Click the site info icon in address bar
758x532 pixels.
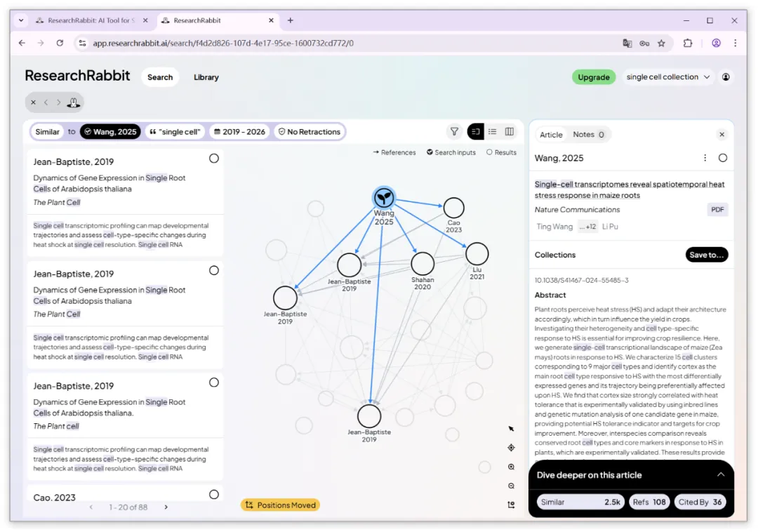[x=83, y=43]
